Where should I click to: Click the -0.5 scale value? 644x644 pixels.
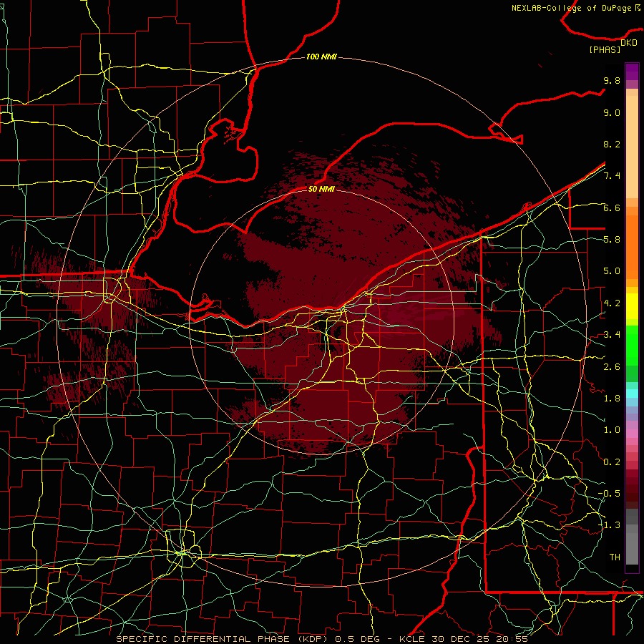coord(609,494)
